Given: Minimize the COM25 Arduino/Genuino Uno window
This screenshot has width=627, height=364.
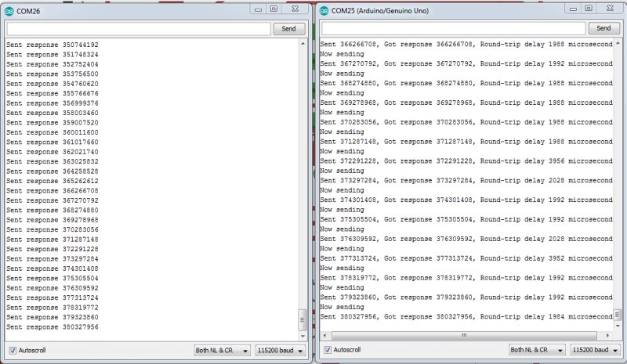Looking at the screenshot, I should pos(573,9).
